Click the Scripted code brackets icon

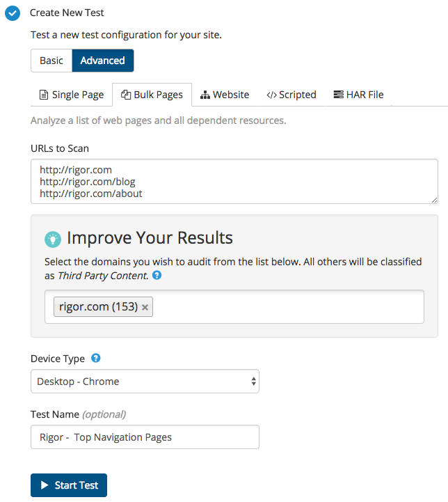(271, 95)
